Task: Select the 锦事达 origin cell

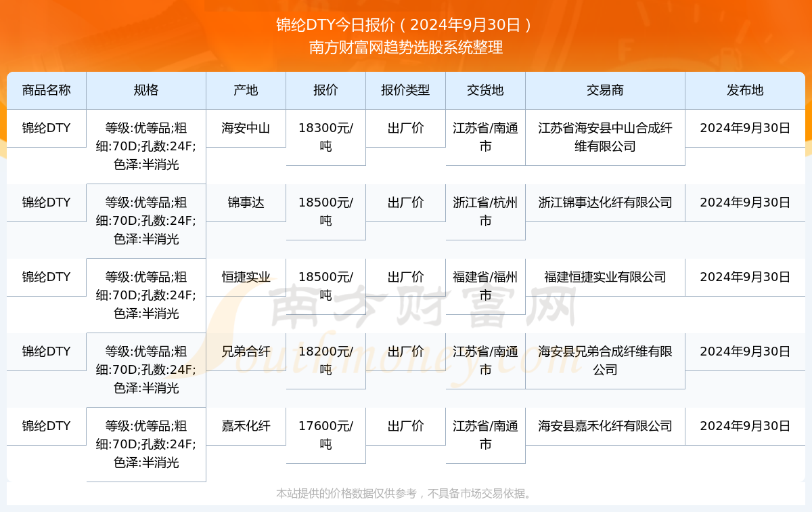Action: click(246, 202)
